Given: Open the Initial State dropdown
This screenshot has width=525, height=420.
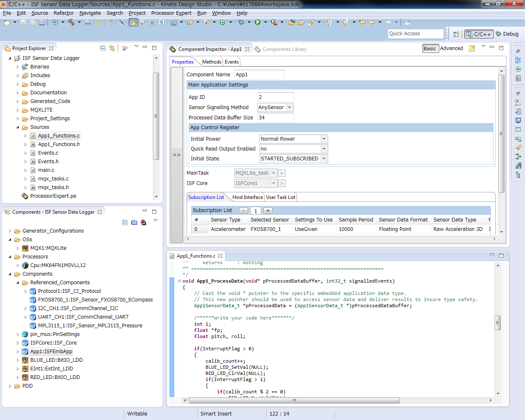Looking at the screenshot, I should click(324, 159).
